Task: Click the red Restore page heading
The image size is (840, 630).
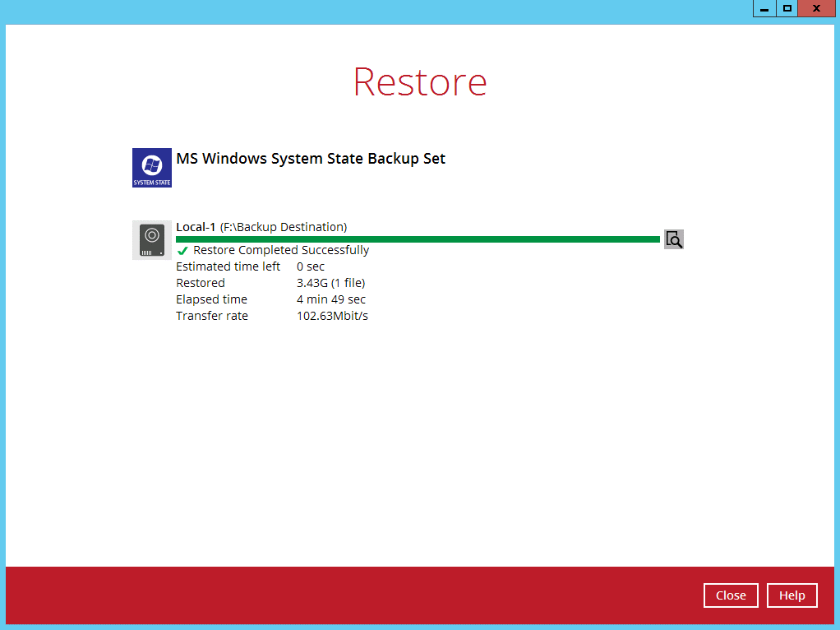Action: click(x=420, y=81)
